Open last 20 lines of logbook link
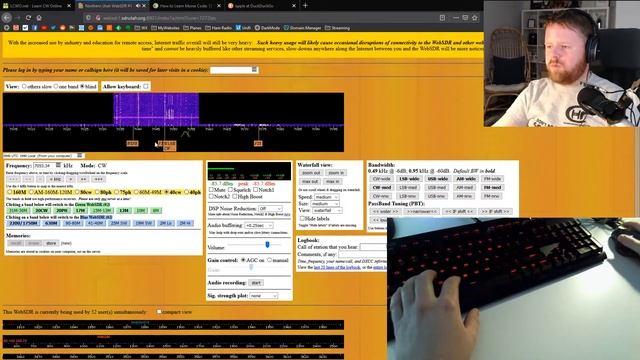Screen dimensions: 640x360 click(x=337, y=267)
